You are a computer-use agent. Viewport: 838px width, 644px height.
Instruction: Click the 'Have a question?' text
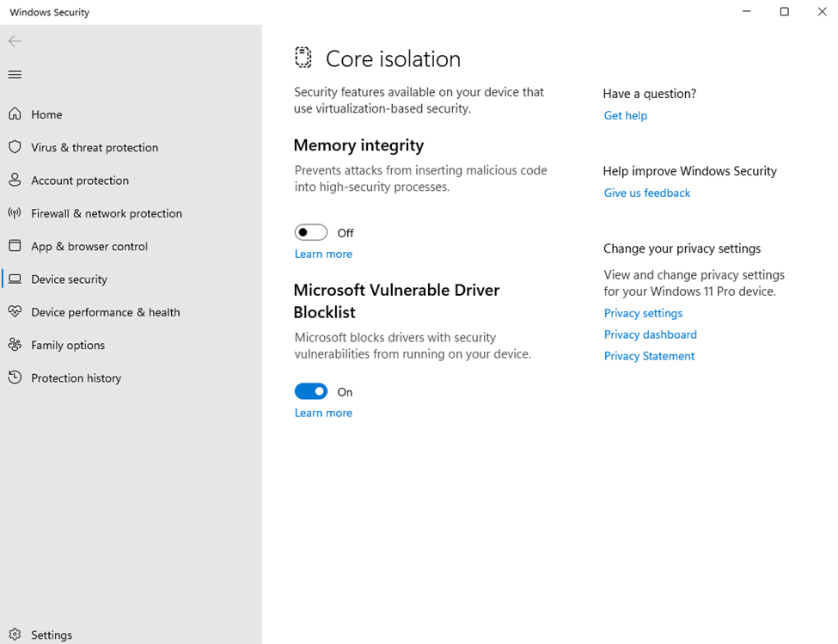tap(650, 94)
